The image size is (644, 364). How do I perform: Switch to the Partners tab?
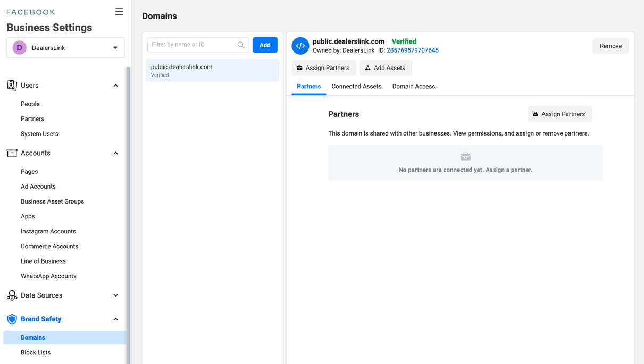click(308, 87)
